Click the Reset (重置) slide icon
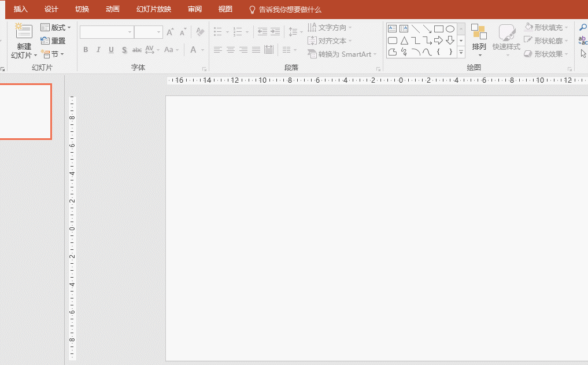The height and width of the screenshot is (365, 588). [x=46, y=41]
